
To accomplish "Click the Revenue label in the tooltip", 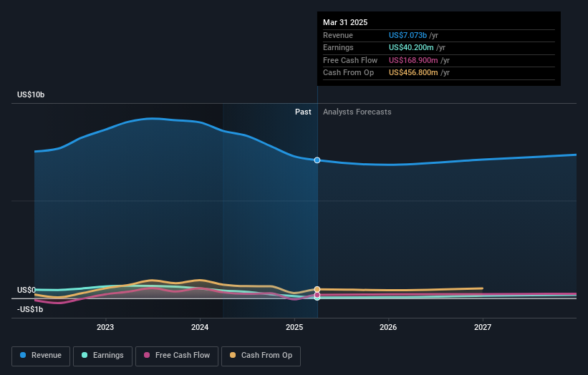I will coord(338,35).
